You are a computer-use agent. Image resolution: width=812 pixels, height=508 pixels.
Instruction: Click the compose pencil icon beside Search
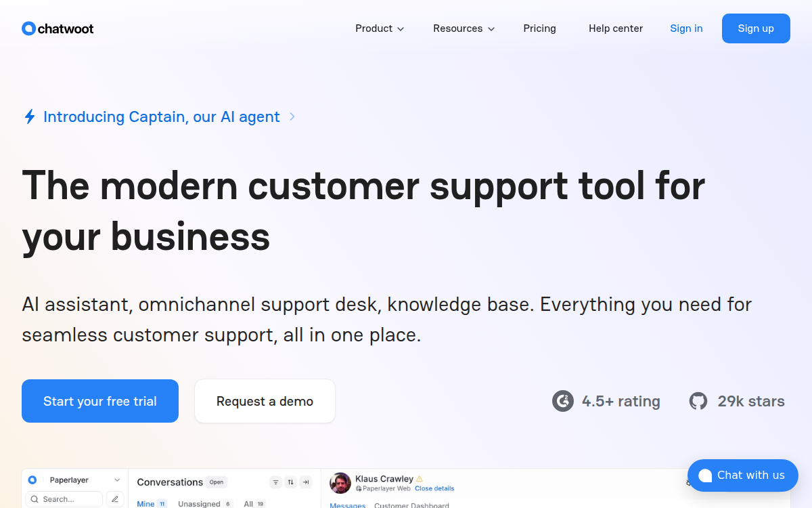[115, 499]
